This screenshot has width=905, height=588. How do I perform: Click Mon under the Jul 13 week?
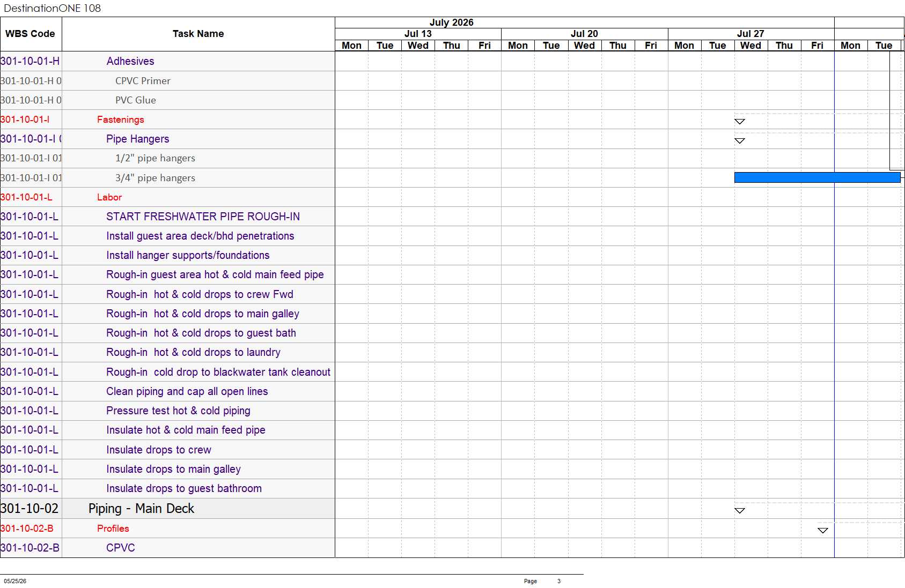coord(351,46)
